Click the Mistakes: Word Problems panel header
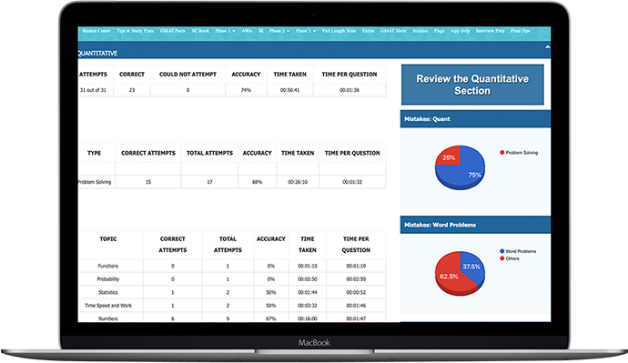Viewport: 628px width, 363px height. click(475, 225)
